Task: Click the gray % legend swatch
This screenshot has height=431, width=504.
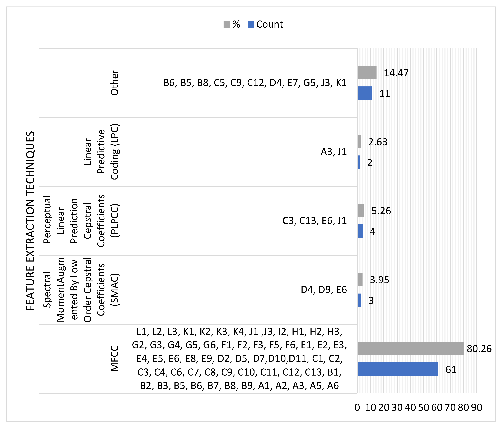Action: 227,24
